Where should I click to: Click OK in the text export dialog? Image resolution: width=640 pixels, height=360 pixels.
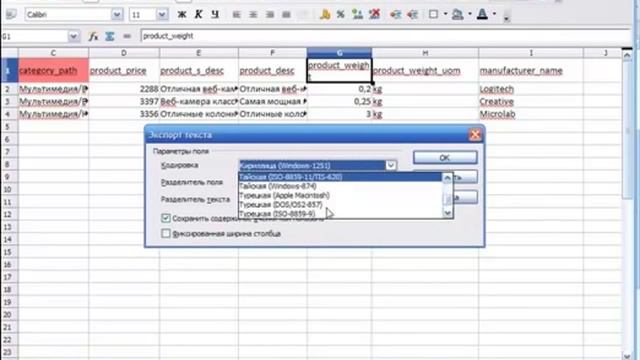445,158
